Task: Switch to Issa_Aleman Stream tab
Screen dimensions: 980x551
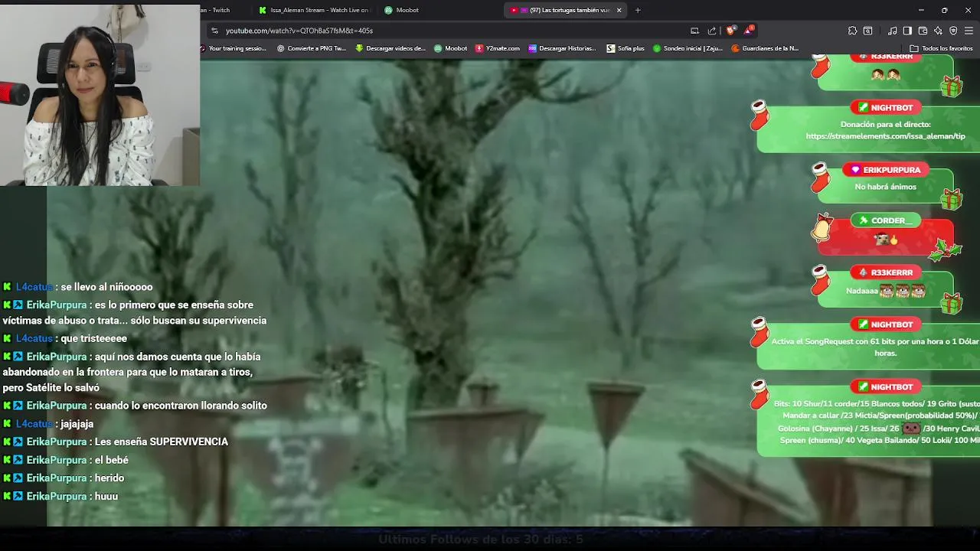Action: click(314, 10)
